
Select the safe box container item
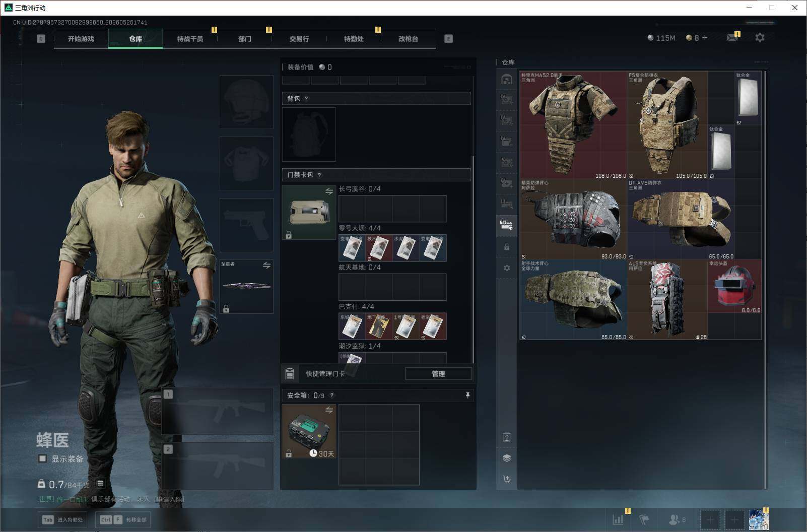pyautogui.click(x=309, y=431)
